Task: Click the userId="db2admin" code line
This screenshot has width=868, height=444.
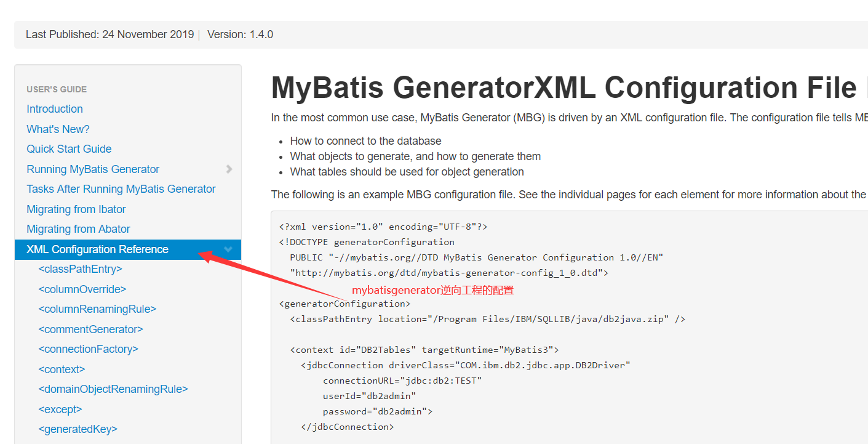Action: 370,396
